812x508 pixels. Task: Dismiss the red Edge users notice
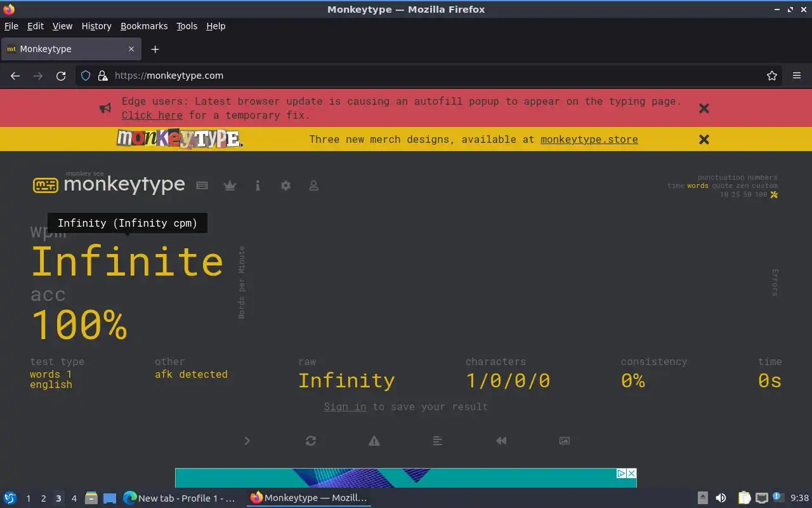click(704, 109)
